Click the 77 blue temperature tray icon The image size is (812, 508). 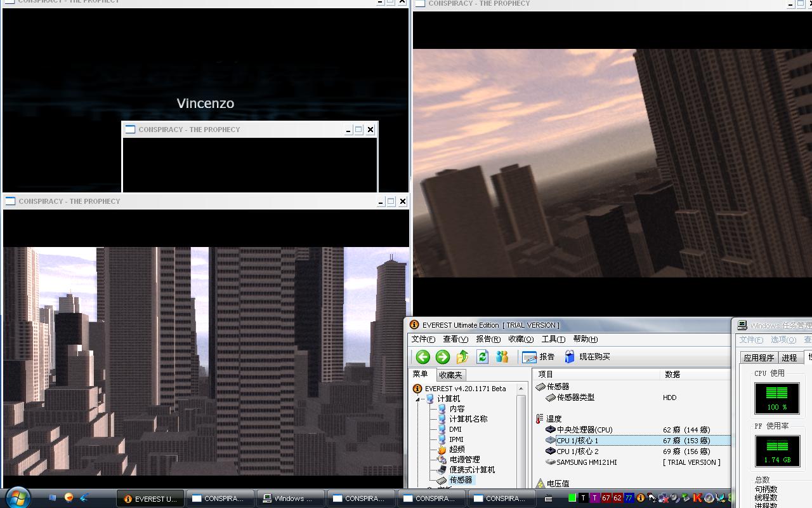click(629, 498)
